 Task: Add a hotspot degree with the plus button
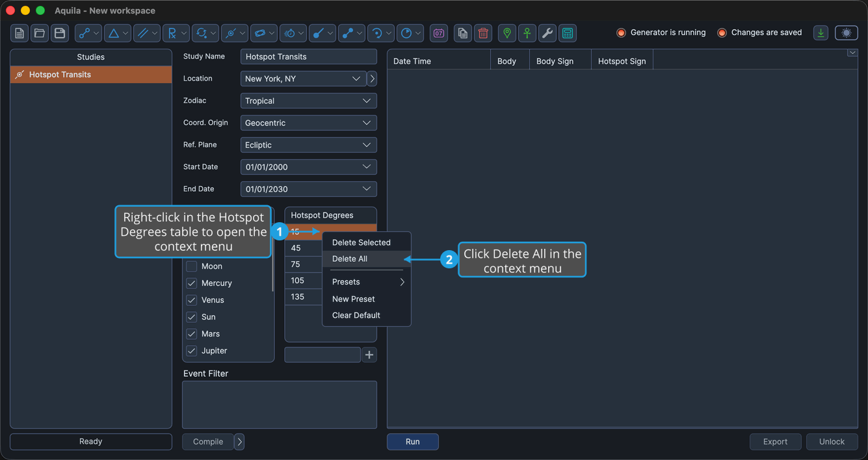[x=369, y=355]
